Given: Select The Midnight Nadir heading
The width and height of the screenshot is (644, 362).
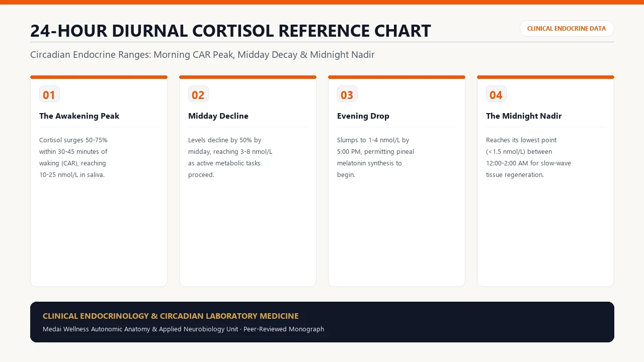Looking at the screenshot, I should click(x=524, y=116).
